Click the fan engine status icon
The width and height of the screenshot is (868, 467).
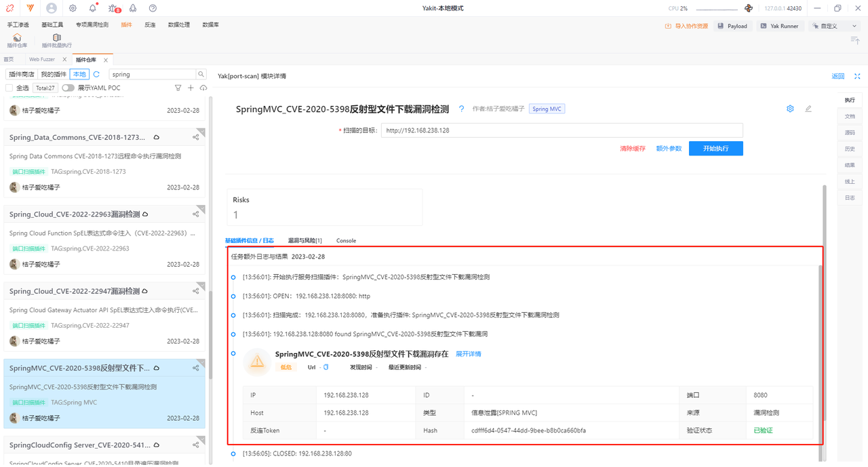tap(749, 8)
